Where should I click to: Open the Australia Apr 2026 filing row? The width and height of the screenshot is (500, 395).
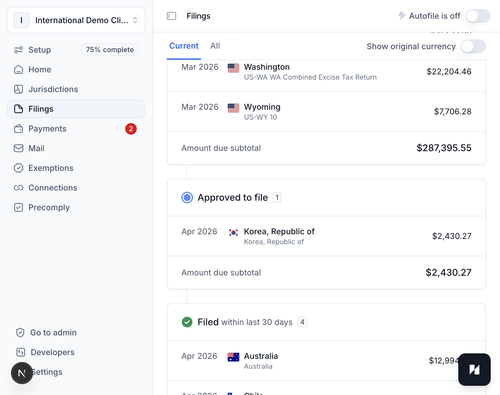pyautogui.click(x=326, y=361)
